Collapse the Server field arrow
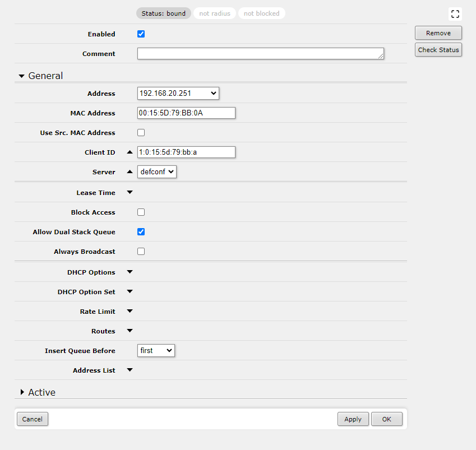476x450 pixels. point(130,172)
